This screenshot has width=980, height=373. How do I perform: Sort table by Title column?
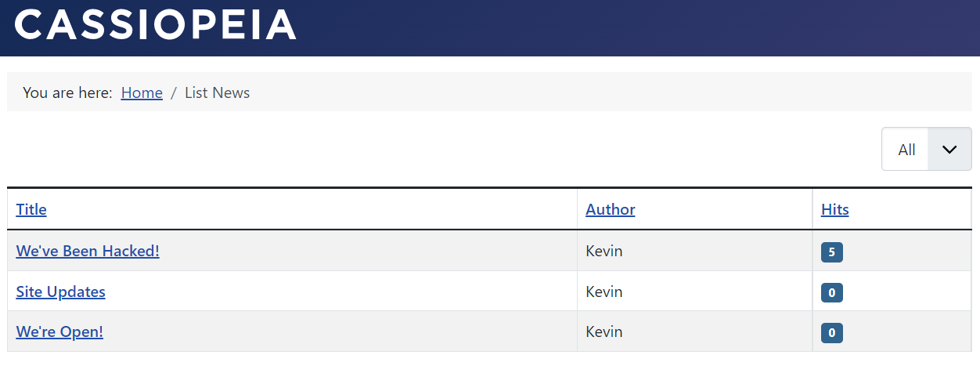31,209
